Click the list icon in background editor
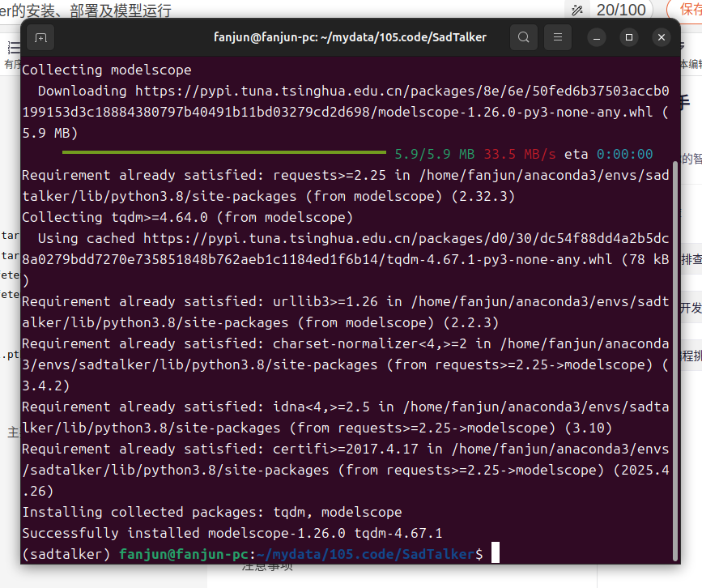 click(14, 48)
